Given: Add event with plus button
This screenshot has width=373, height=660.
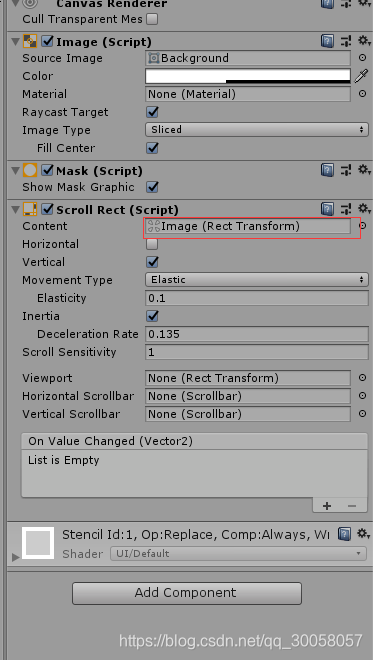Looking at the screenshot, I should (327, 506).
